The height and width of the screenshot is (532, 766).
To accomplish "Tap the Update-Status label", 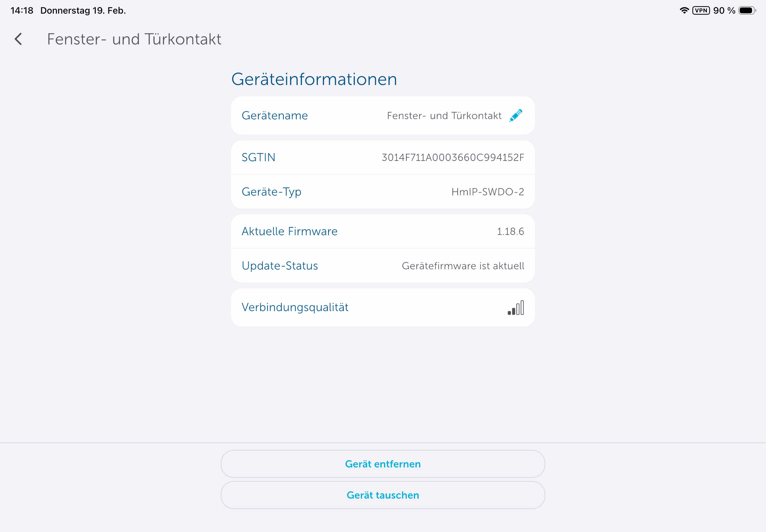I will pyautogui.click(x=280, y=266).
